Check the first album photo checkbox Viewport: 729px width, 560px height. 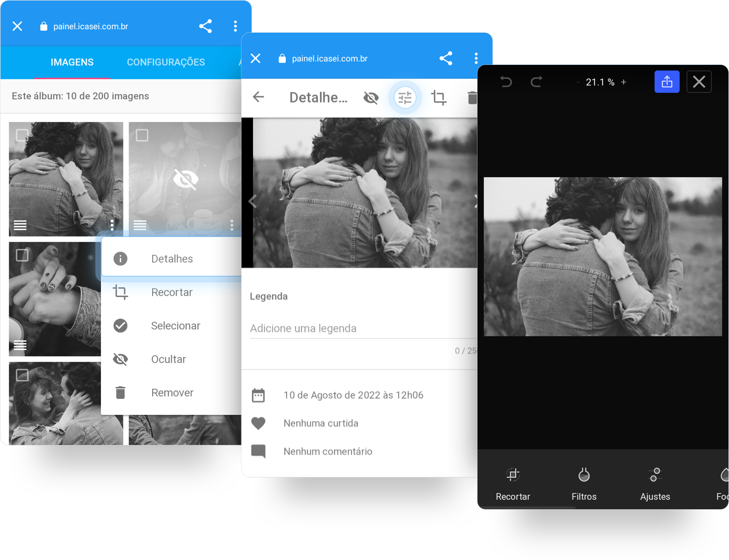point(22,135)
